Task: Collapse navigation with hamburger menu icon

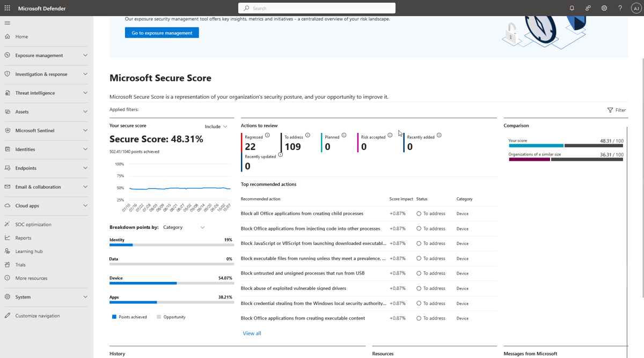Action: point(7,23)
